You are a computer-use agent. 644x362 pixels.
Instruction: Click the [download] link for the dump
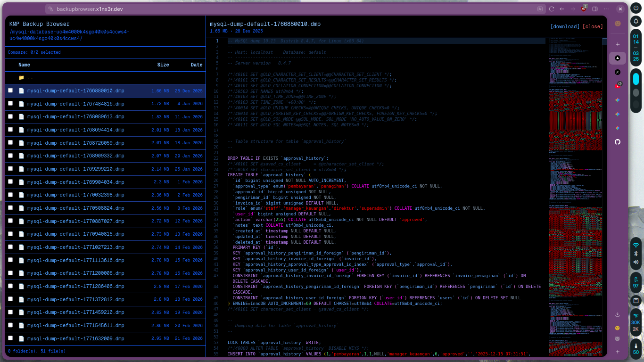point(565,27)
